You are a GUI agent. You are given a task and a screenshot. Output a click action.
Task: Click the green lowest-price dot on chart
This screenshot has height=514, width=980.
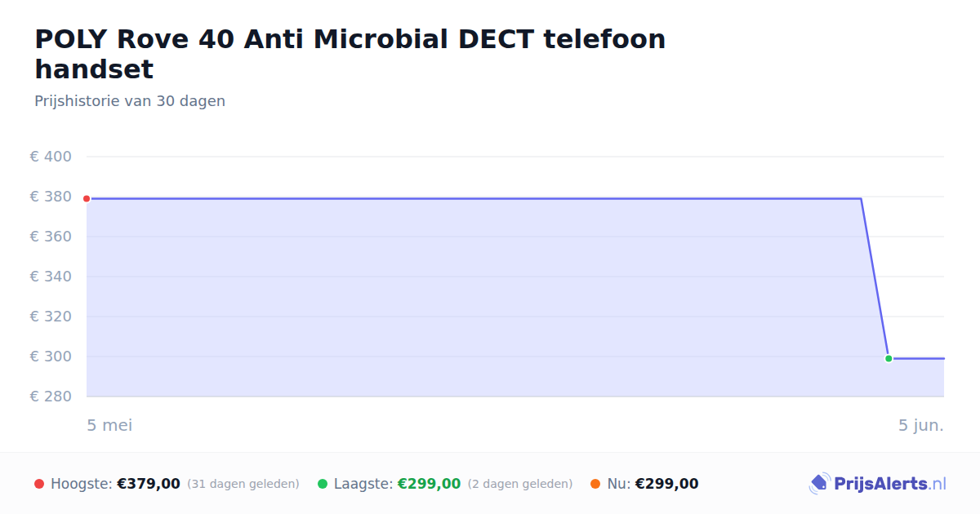coord(889,358)
